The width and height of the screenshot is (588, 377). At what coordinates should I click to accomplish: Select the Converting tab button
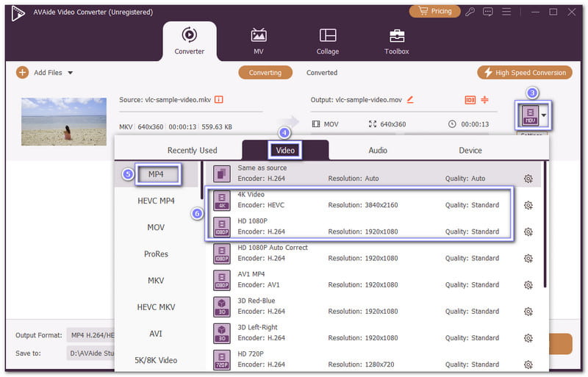[x=265, y=73]
